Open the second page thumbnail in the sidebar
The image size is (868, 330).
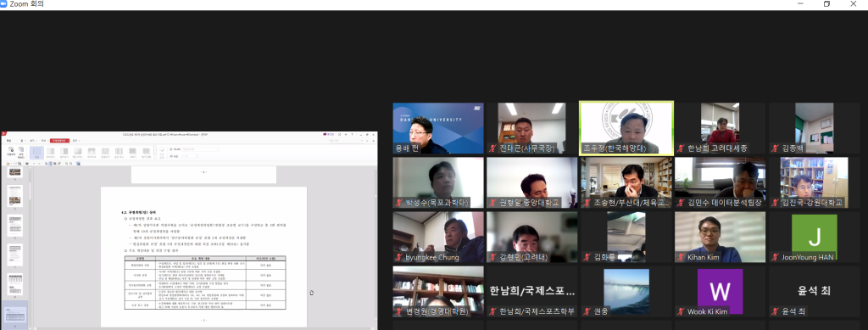[x=15, y=196]
